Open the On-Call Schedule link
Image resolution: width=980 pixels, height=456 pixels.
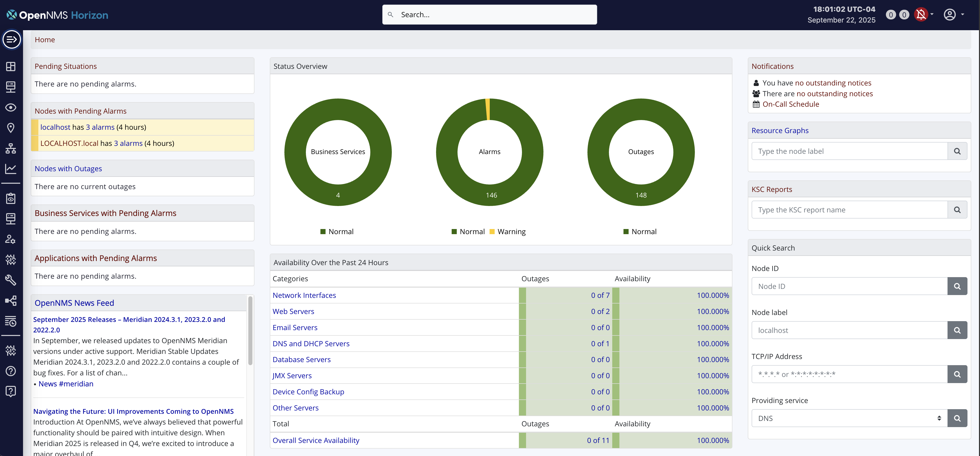[791, 104]
